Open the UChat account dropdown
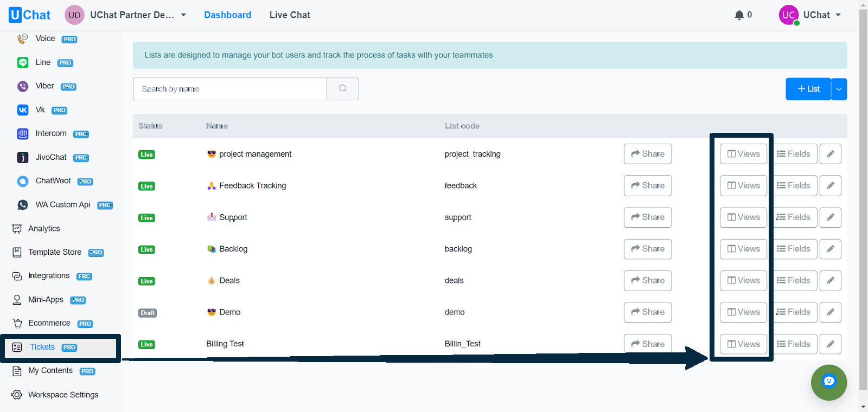868x412 pixels. pyautogui.click(x=838, y=15)
